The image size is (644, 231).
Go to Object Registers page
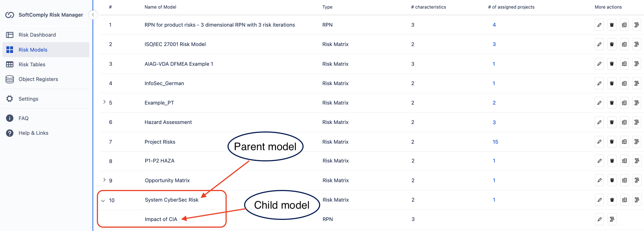pos(38,79)
